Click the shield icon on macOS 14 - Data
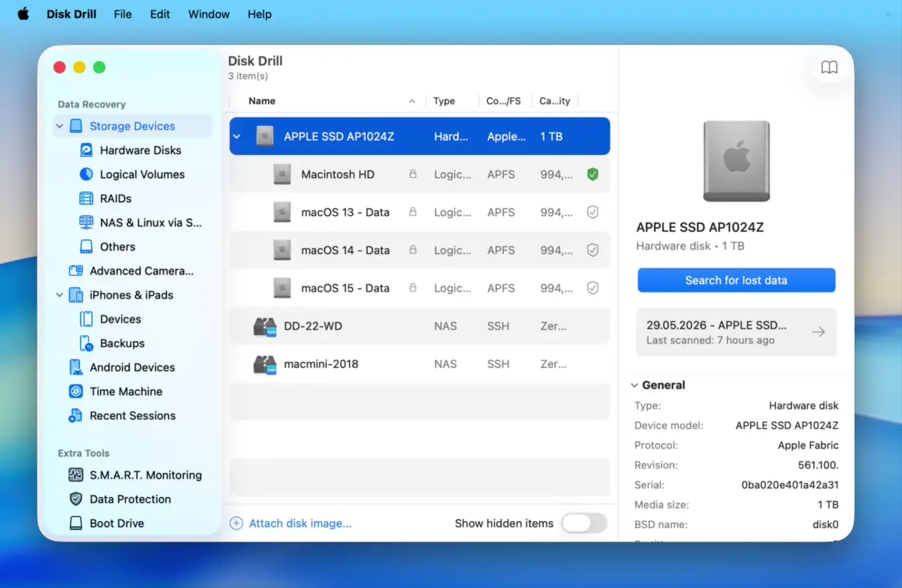The height and width of the screenshot is (588, 902). click(x=593, y=250)
